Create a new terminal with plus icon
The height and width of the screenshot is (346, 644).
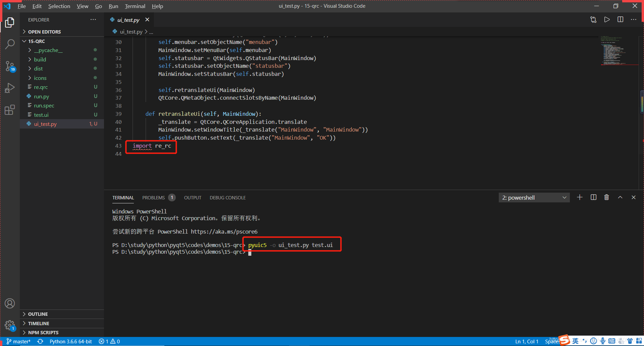pos(580,197)
